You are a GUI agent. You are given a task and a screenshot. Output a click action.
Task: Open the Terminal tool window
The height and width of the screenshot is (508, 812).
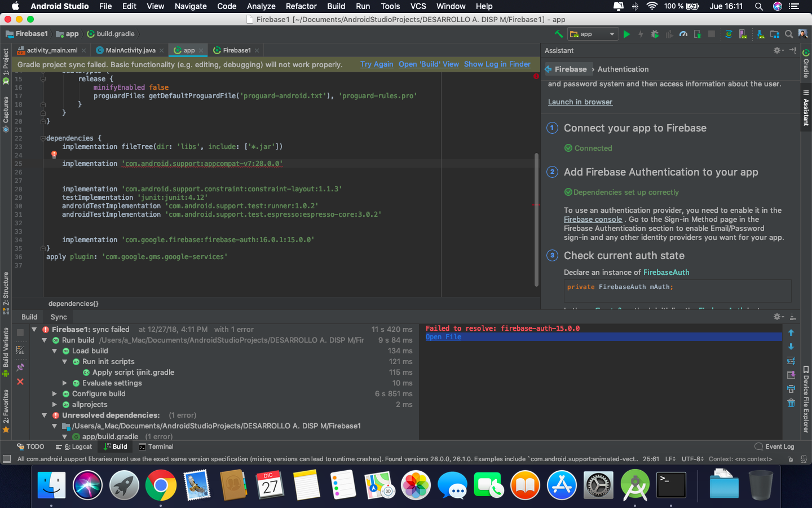tap(156, 446)
